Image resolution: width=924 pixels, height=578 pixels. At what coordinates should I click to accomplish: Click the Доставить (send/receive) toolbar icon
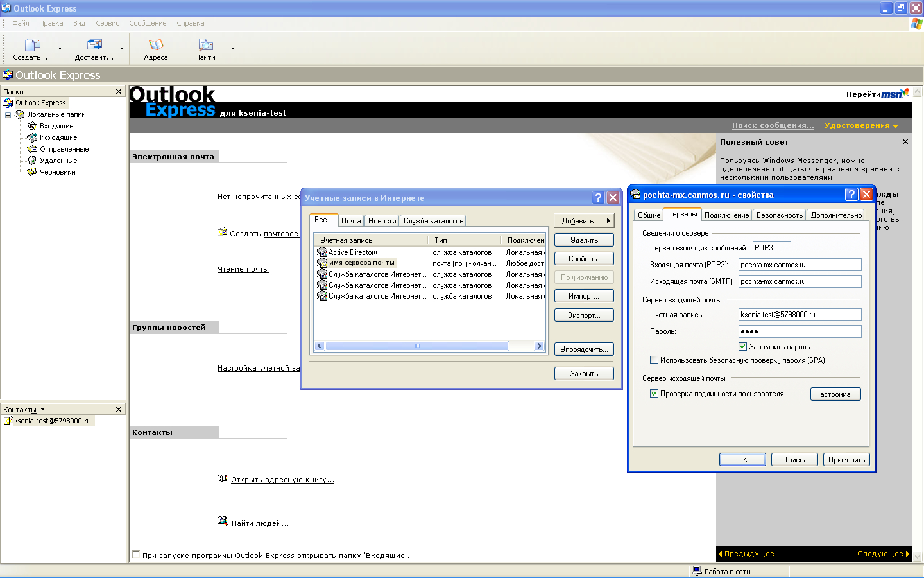pos(94,45)
